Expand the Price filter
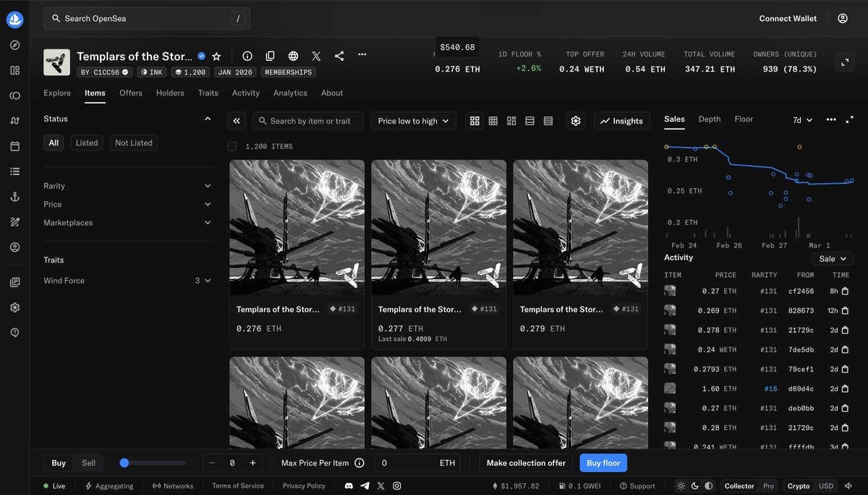The width and height of the screenshot is (868, 495). [x=127, y=204]
